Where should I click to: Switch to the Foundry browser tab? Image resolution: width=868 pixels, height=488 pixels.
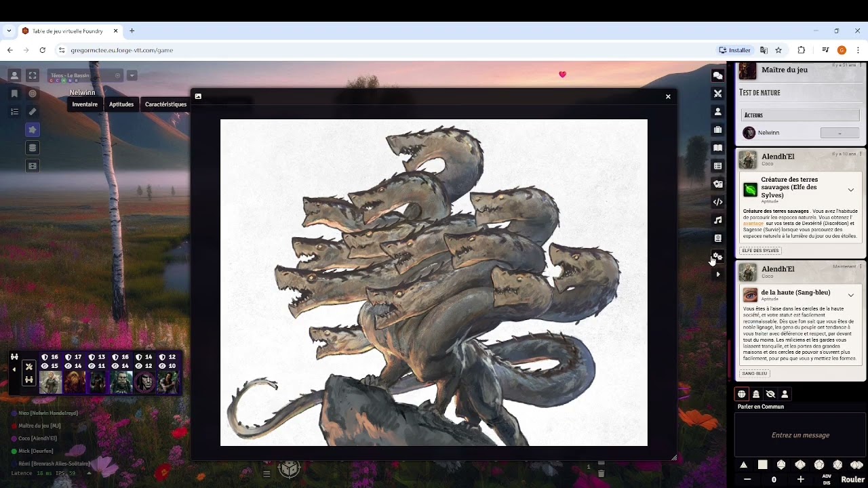click(70, 30)
